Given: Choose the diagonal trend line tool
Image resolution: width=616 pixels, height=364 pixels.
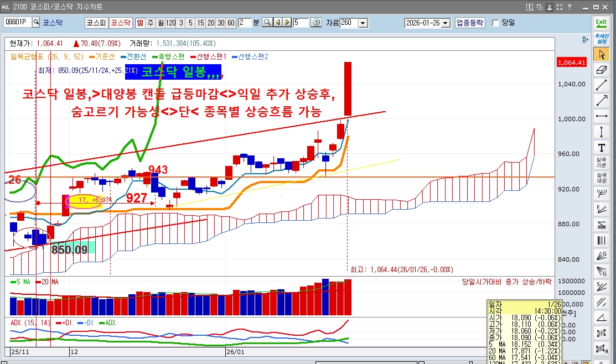Looking at the screenshot, I should pyautogui.click(x=602, y=85).
